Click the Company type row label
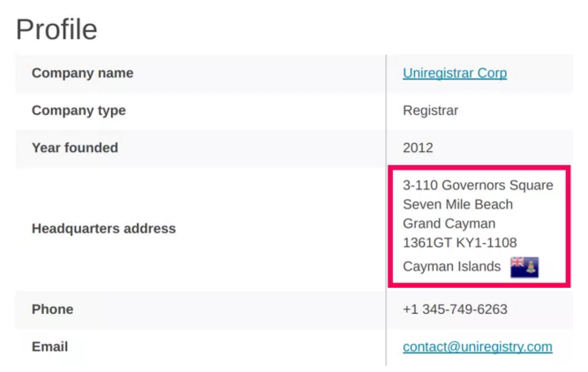The image size is (588, 372). coord(79,110)
